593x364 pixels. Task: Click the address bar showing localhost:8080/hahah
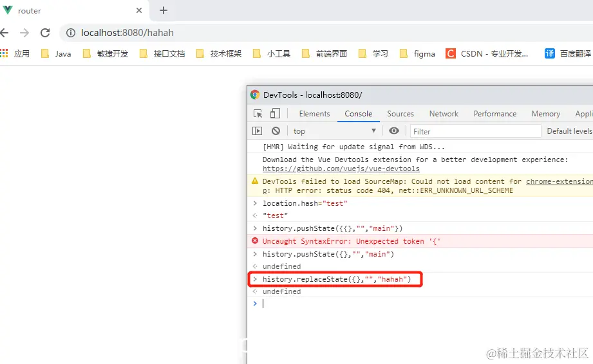(326, 33)
